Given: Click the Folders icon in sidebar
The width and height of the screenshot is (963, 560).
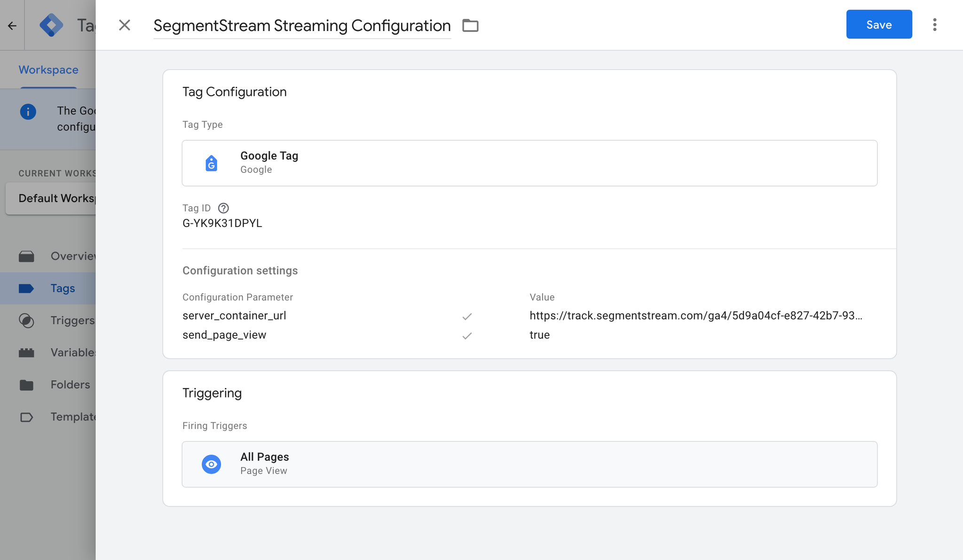Looking at the screenshot, I should (x=26, y=385).
